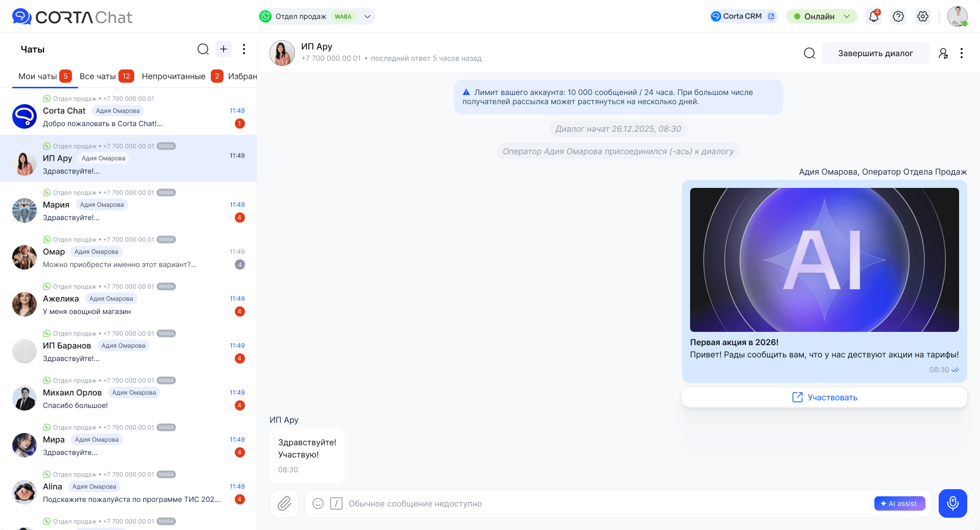Expand the Отдел продаж channel dropdown
This screenshot has width=980, height=530.
coord(367,16)
